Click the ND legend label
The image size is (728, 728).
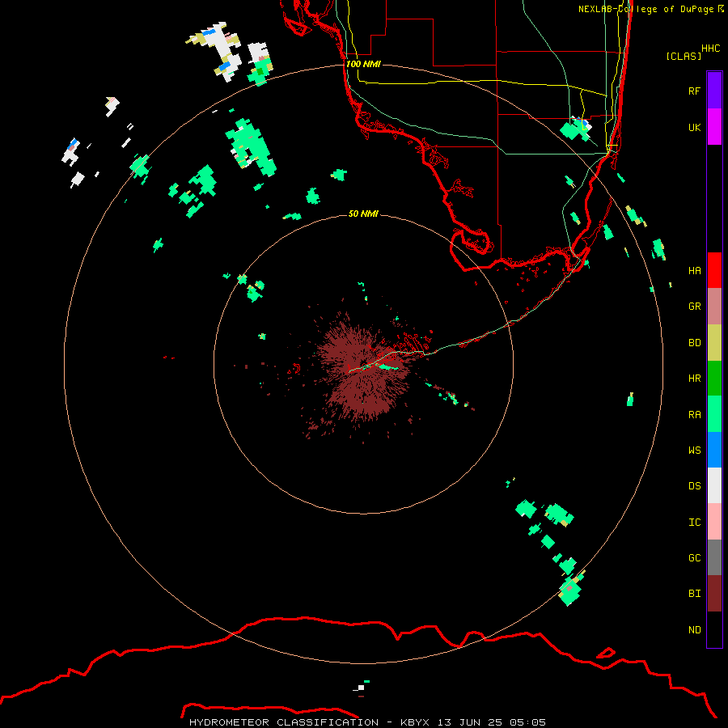[694, 630]
